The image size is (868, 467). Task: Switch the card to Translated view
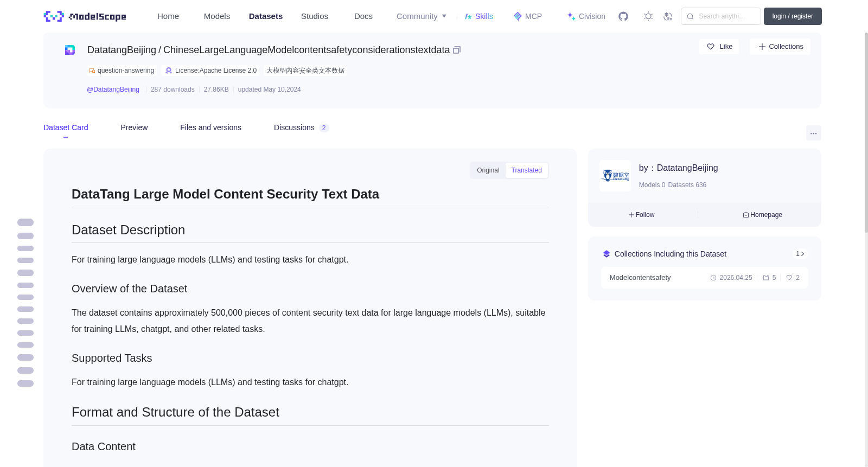(526, 170)
